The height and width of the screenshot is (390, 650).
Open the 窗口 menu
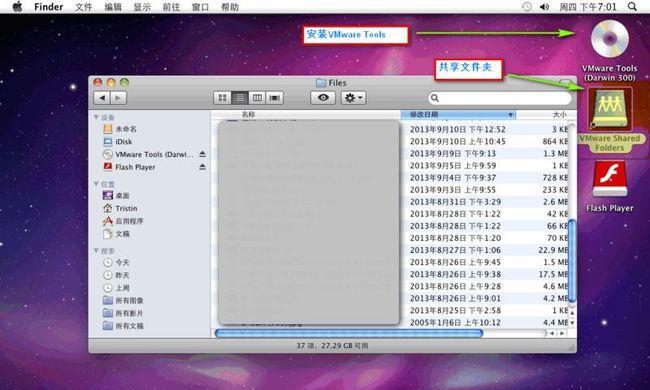[x=201, y=7]
